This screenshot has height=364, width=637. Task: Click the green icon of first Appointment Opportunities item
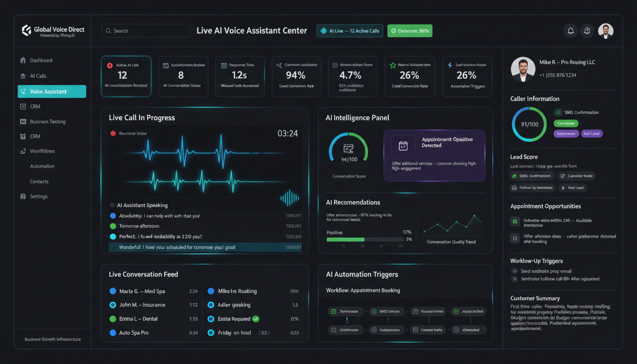click(x=515, y=221)
